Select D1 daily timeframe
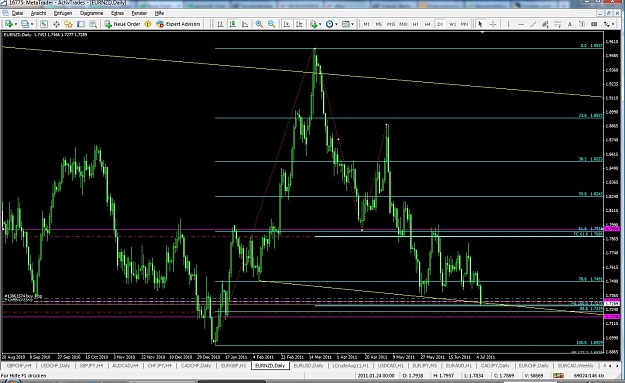Image resolution: width=625 pixels, height=383 pixels. tap(440, 24)
